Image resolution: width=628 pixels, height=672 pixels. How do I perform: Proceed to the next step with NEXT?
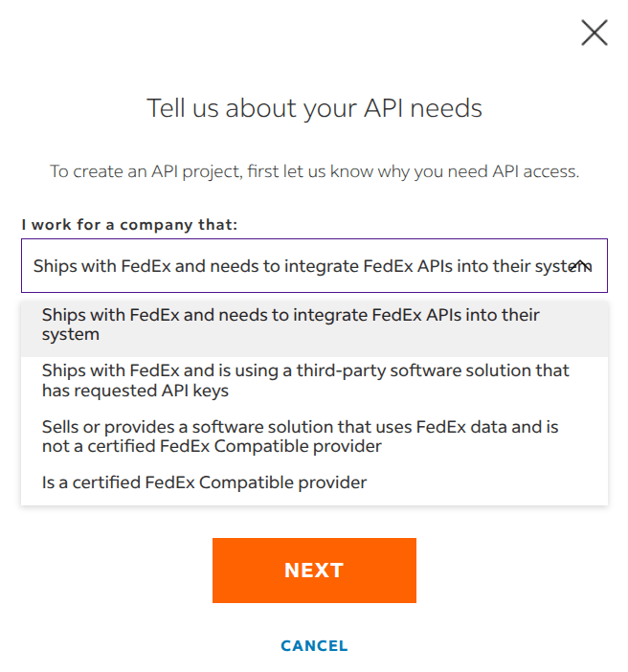314,571
